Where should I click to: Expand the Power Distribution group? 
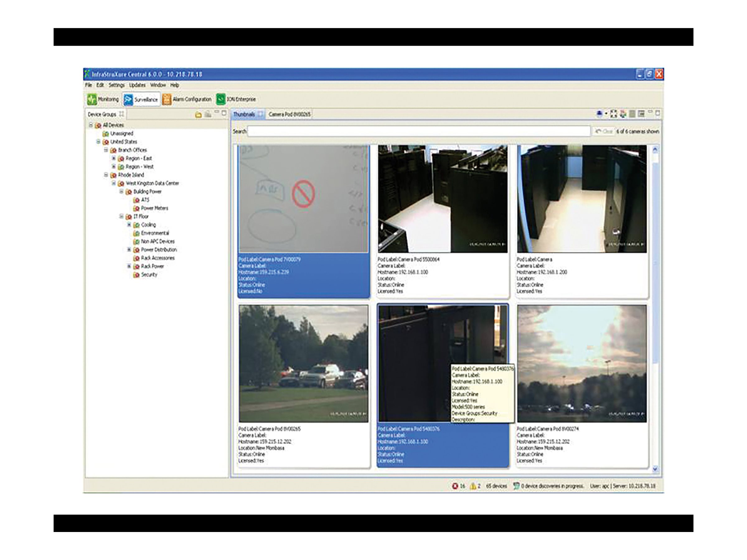pos(129,250)
